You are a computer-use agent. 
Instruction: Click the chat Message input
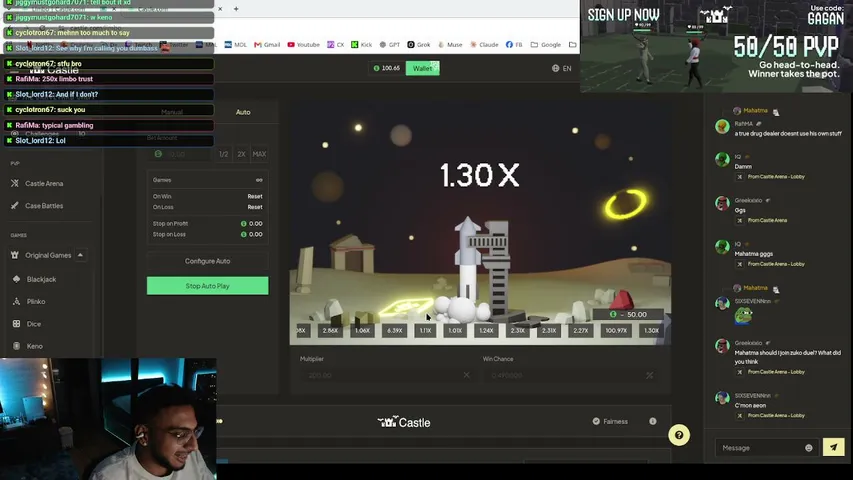(761, 448)
